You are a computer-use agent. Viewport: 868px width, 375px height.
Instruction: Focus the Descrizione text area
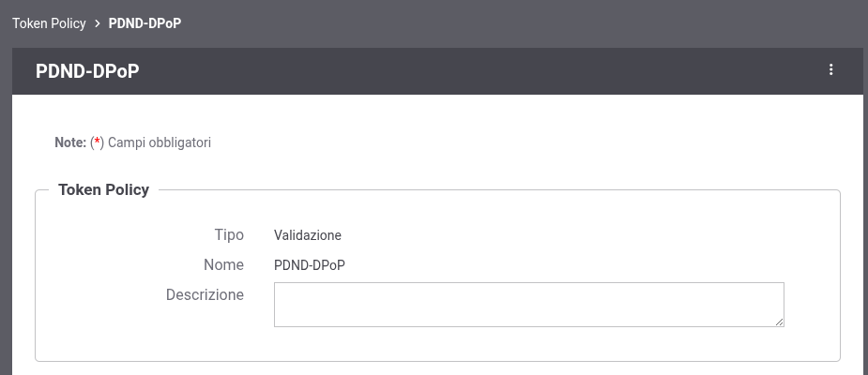tap(528, 305)
